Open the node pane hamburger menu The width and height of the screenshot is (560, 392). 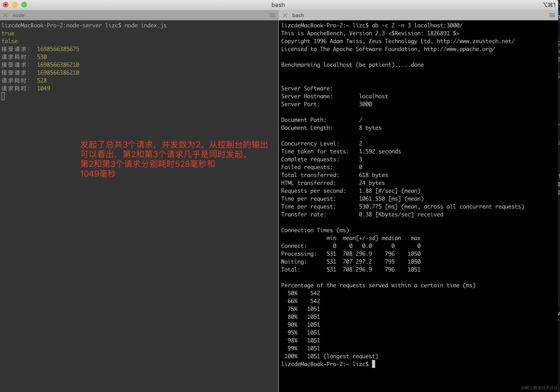(x=272, y=15)
